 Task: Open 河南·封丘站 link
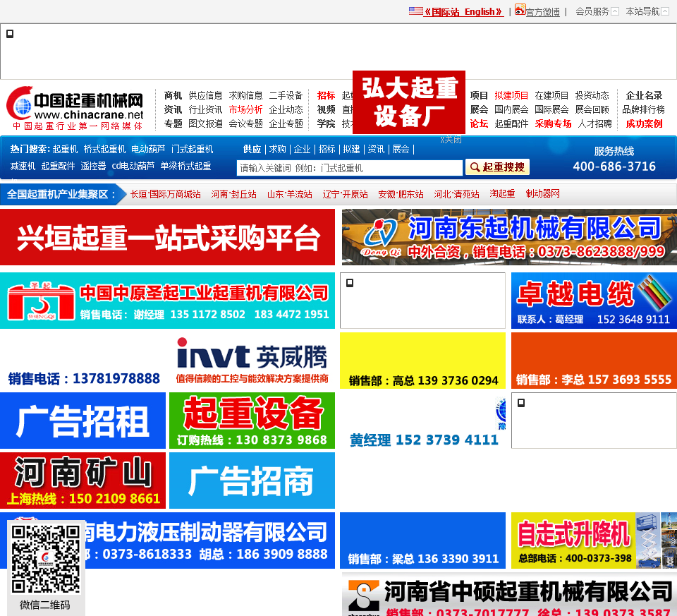click(233, 194)
